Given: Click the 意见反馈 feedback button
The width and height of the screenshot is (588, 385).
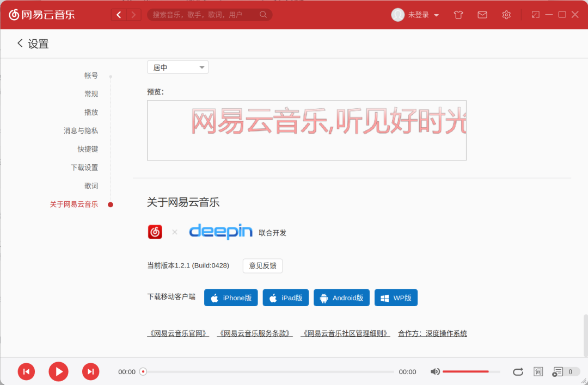Looking at the screenshot, I should [x=262, y=266].
